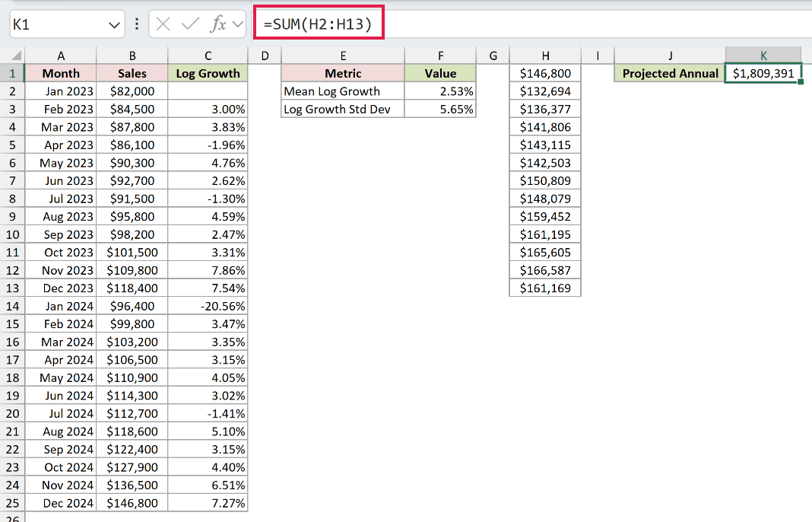Image resolution: width=812 pixels, height=522 pixels.
Task: Click the Value header cell
Action: (440, 73)
